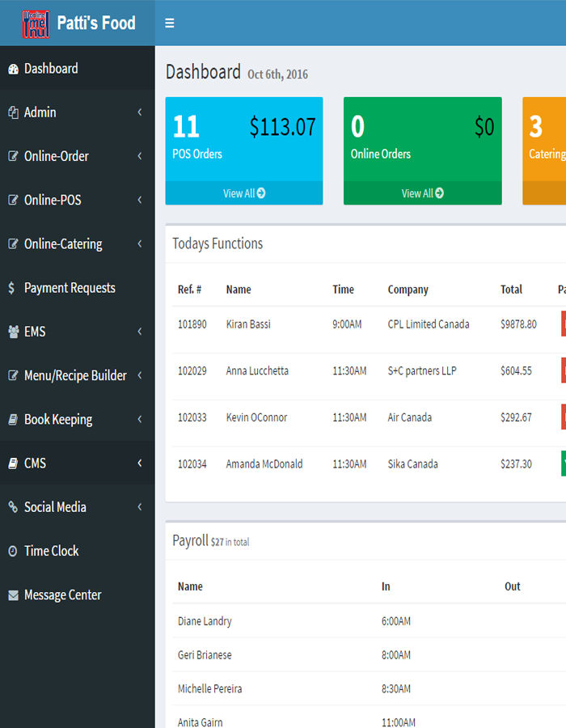This screenshot has width=566, height=728.
Task: Click the Dashboard gauge icon in sidebar
Action: pyautogui.click(x=13, y=70)
